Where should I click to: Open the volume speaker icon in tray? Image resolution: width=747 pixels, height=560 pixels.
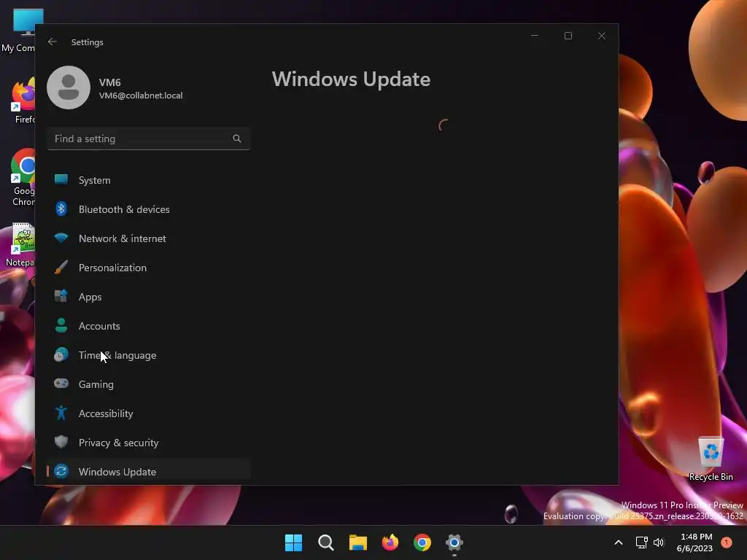pos(659,542)
